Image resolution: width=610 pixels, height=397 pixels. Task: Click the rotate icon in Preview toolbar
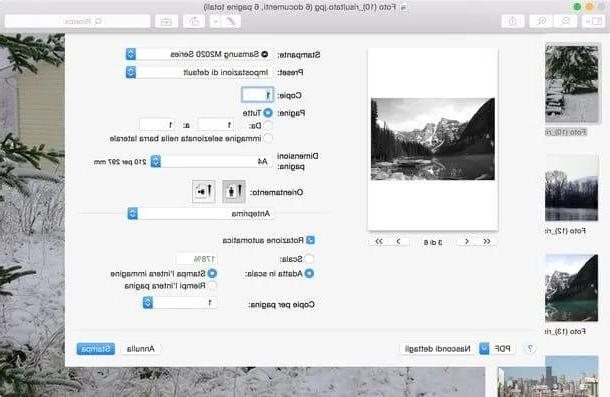click(x=194, y=21)
